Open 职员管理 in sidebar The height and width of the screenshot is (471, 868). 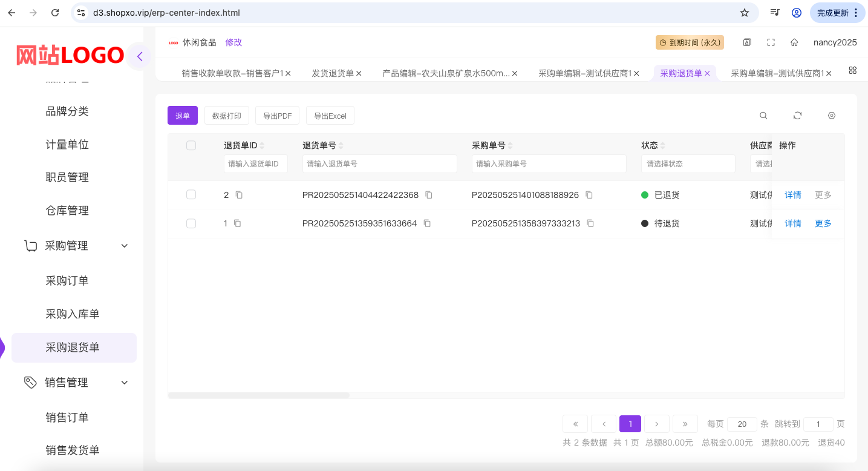pos(67,177)
